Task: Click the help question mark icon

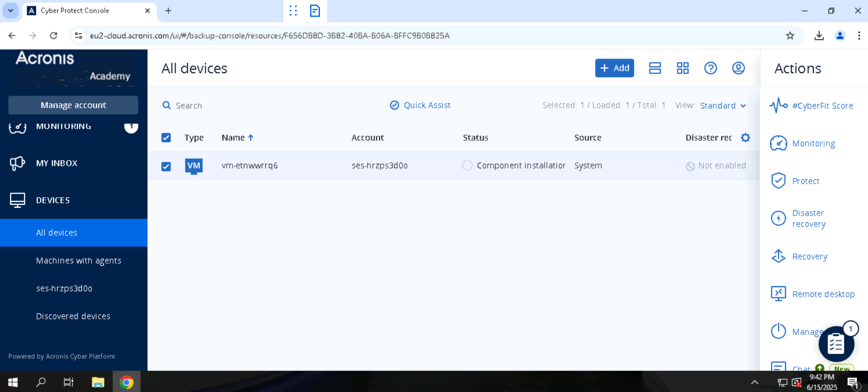Action: (710, 68)
